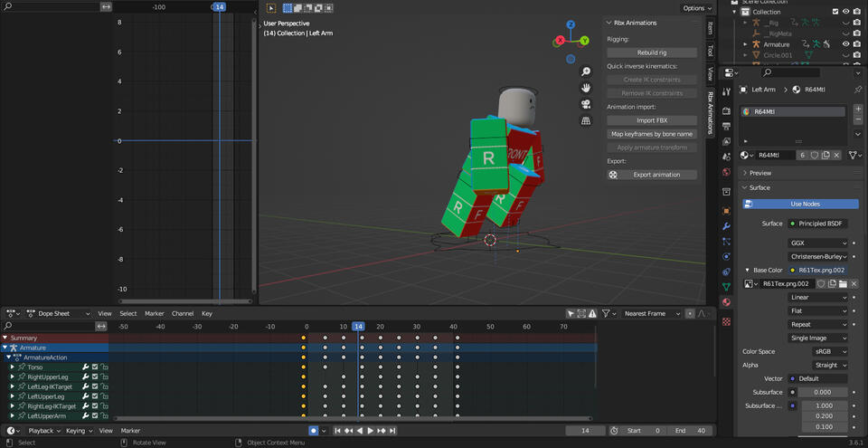Open the GGX distribution dropdown
Viewport: 868px width, 448px height.
pyautogui.click(x=818, y=243)
